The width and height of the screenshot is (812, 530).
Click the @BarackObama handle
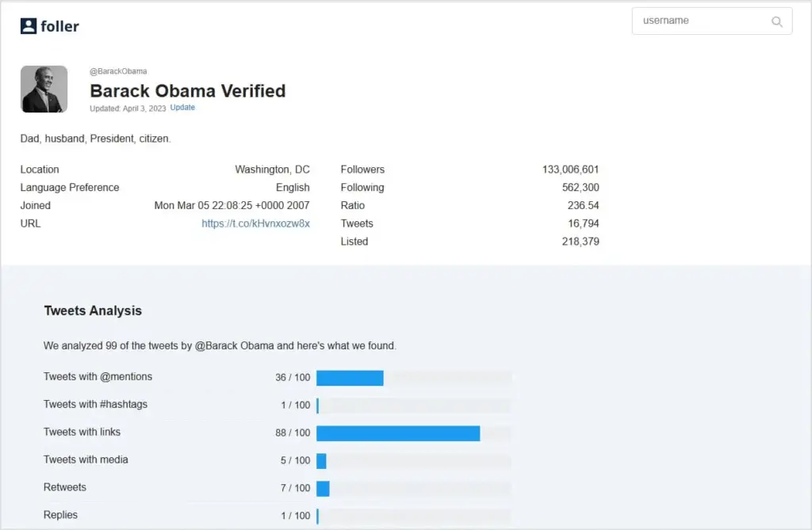point(119,71)
